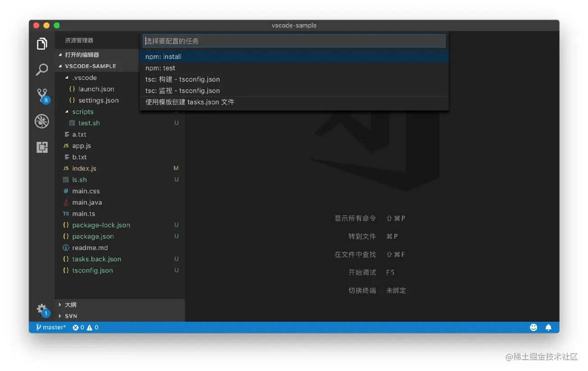Open the Debug view icon
This screenshot has width=588, height=371.
pos(42,121)
